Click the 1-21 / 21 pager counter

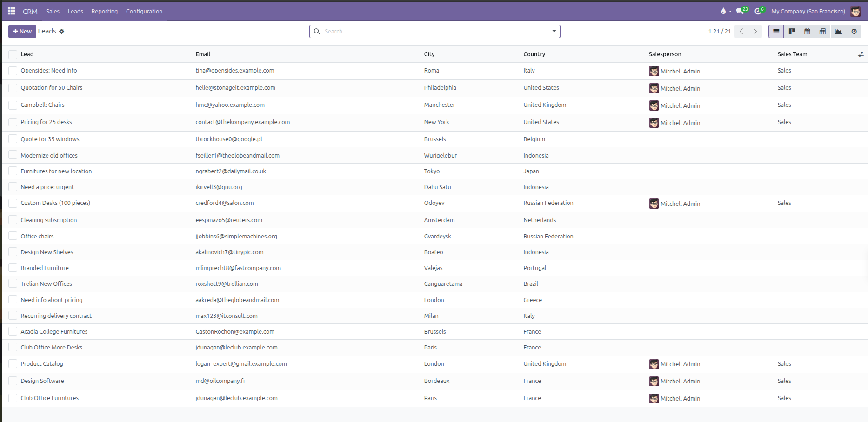point(719,32)
